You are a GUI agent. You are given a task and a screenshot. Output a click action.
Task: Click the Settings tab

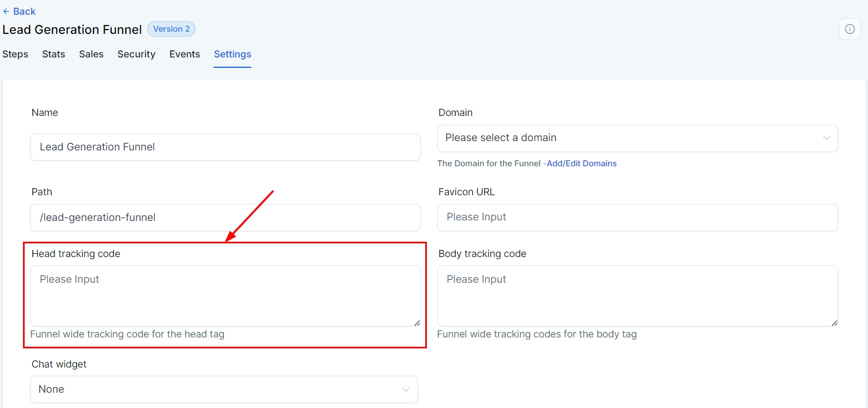tap(233, 54)
